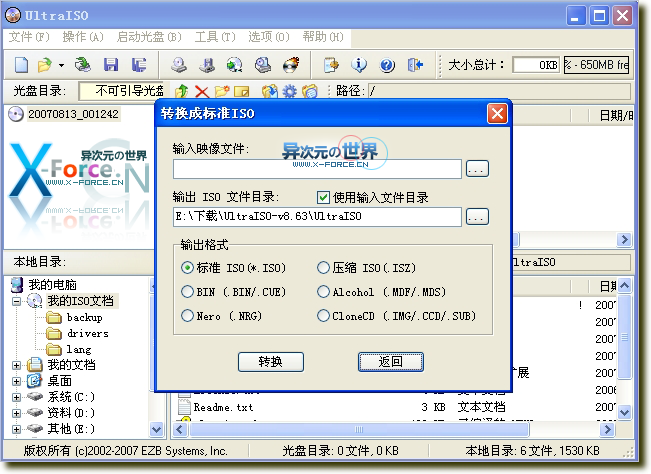Click the 不可引导光盘 boot type field
The height and width of the screenshot is (474, 651).
(x=121, y=91)
